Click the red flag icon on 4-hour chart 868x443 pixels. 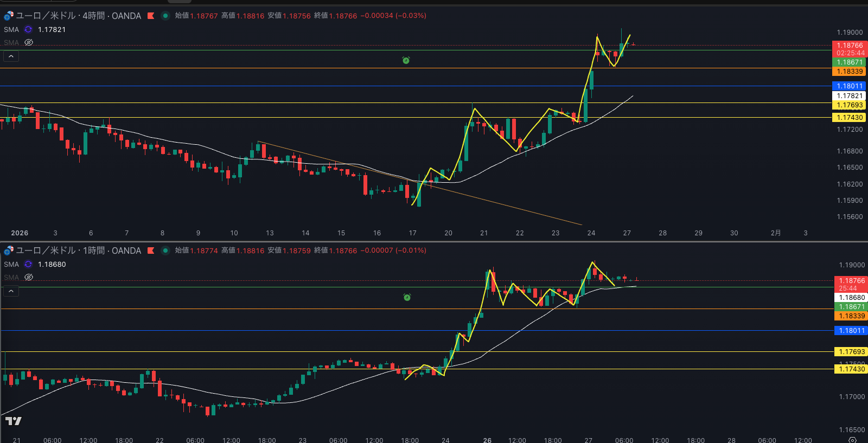point(151,16)
